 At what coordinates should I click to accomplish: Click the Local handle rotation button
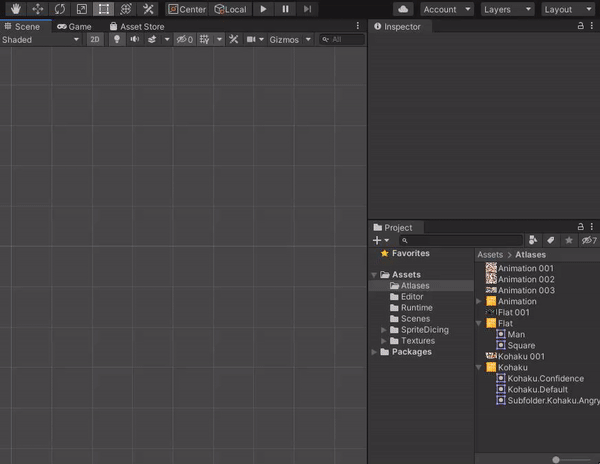tap(230, 9)
